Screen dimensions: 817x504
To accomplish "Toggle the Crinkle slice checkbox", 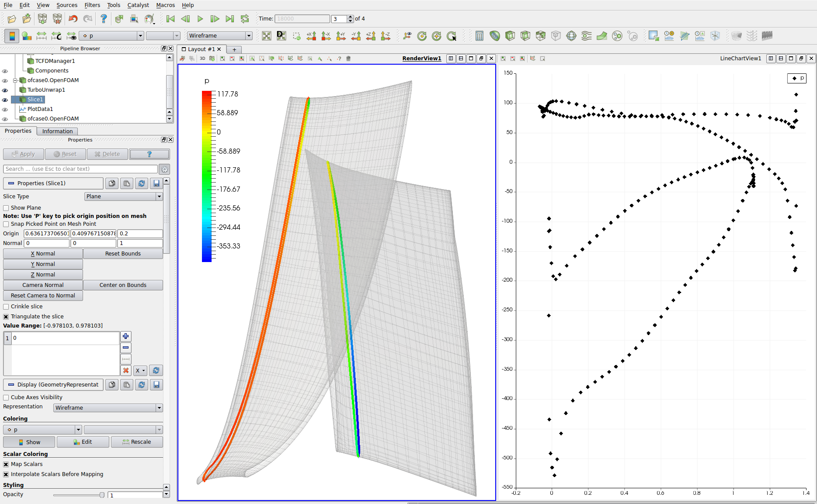I will 6,307.
